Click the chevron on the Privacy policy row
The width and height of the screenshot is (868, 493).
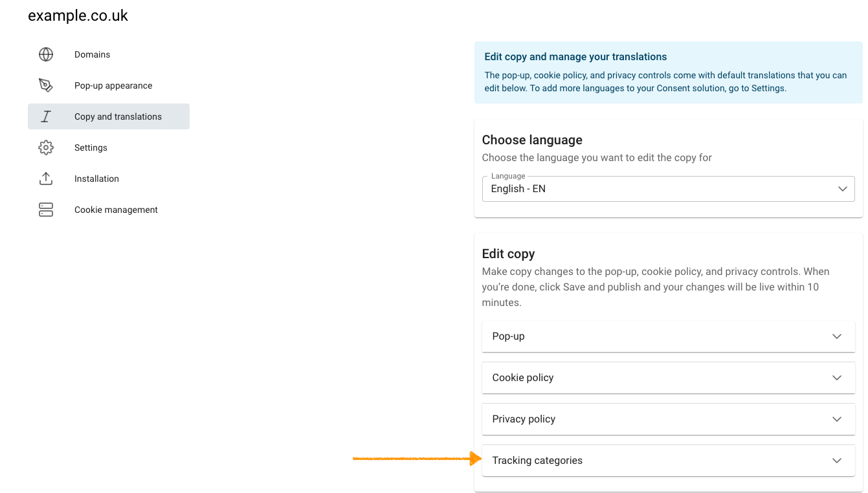point(836,419)
